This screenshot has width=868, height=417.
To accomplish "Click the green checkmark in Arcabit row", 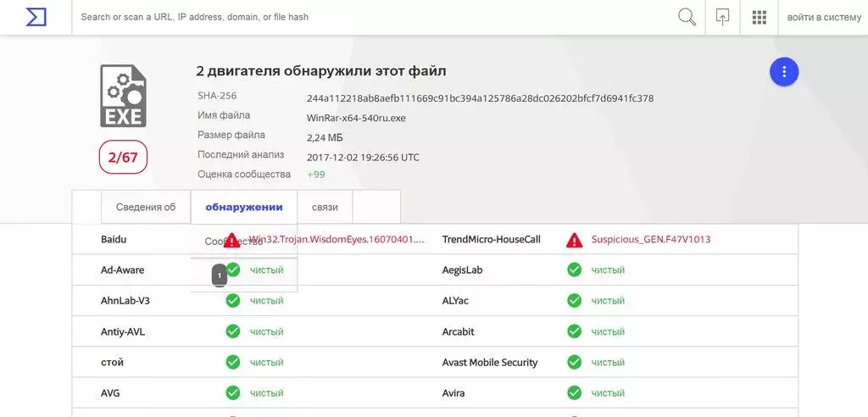I will [574, 331].
